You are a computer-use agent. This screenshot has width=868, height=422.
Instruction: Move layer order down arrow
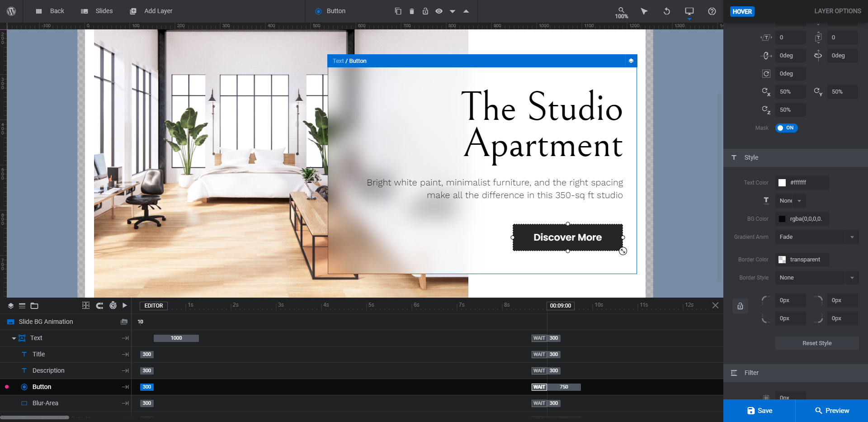pos(452,11)
